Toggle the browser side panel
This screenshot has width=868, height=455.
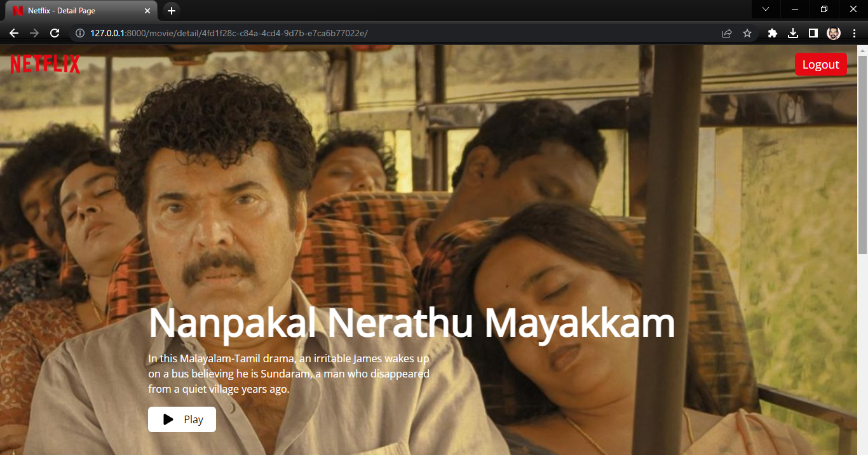pyautogui.click(x=813, y=33)
